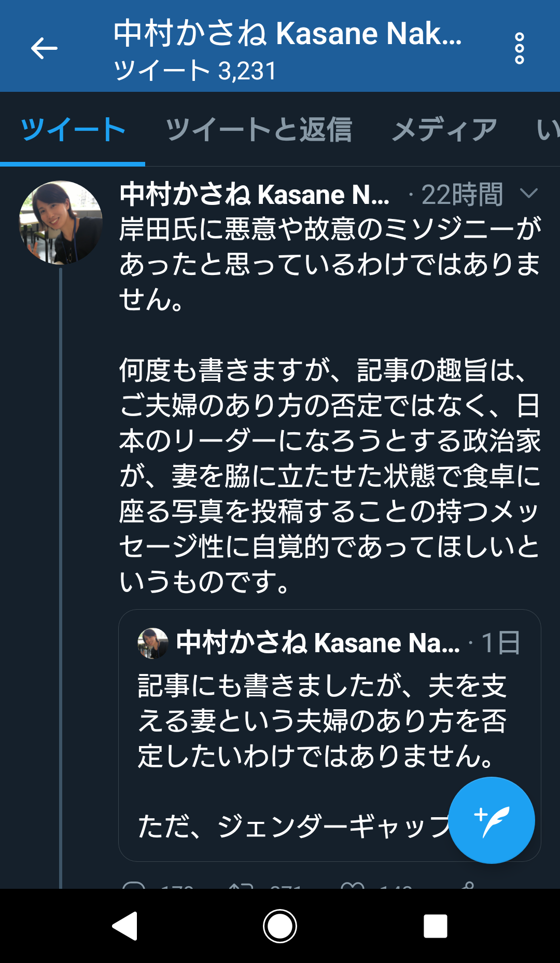
Task: Switch to the ツイートと返信 tab
Action: pyautogui.click(x=258, y=130)
